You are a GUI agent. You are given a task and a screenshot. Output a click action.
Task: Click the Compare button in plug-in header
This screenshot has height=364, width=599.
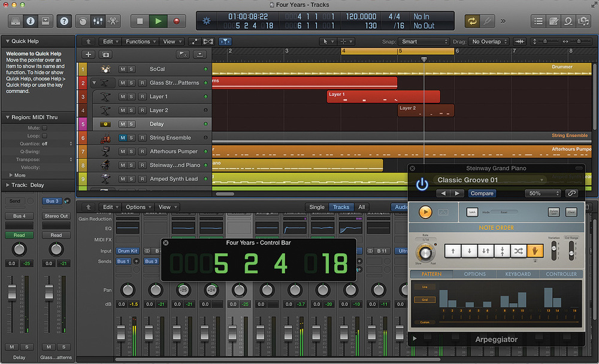(482, 193)
